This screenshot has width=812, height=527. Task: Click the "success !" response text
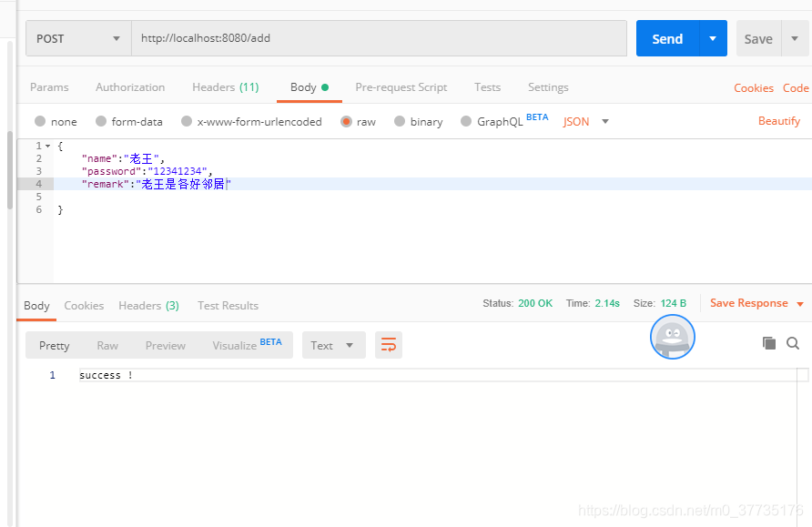106,375
